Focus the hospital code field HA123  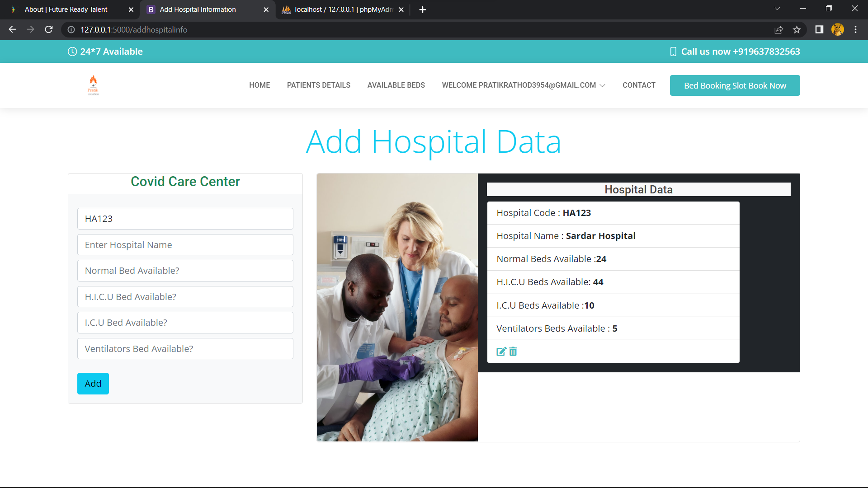(185, 219)
